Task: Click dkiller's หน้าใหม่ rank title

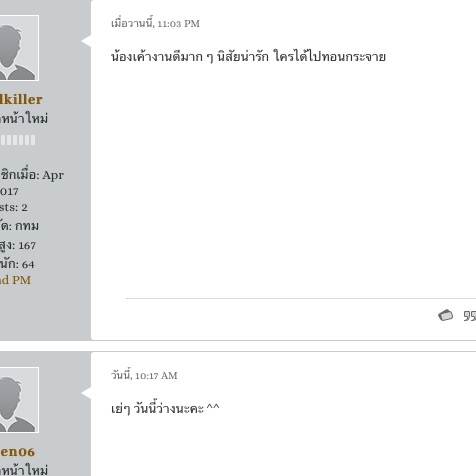Action: tap(24, 119)
